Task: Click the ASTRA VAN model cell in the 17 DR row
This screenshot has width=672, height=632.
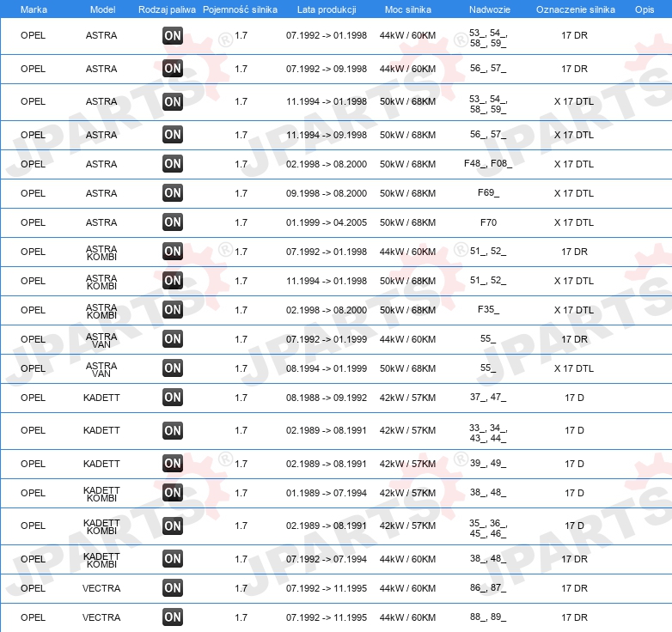Action: 101,340
